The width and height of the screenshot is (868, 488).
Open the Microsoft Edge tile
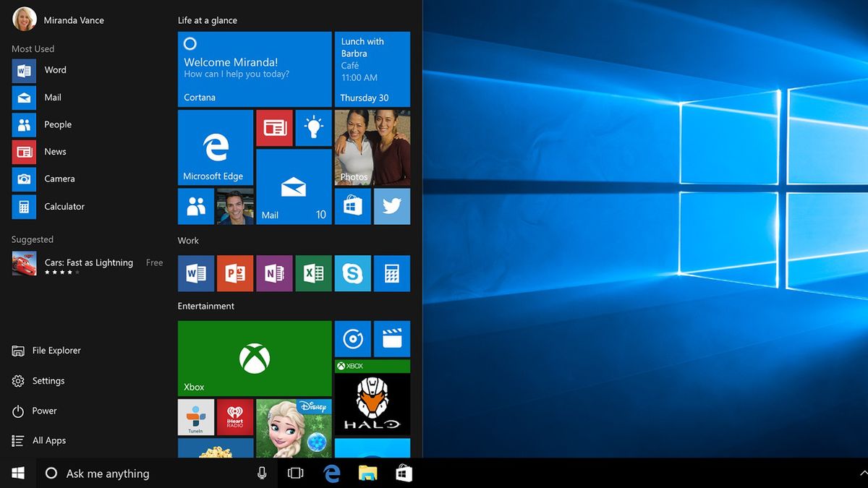click(215, 148)
